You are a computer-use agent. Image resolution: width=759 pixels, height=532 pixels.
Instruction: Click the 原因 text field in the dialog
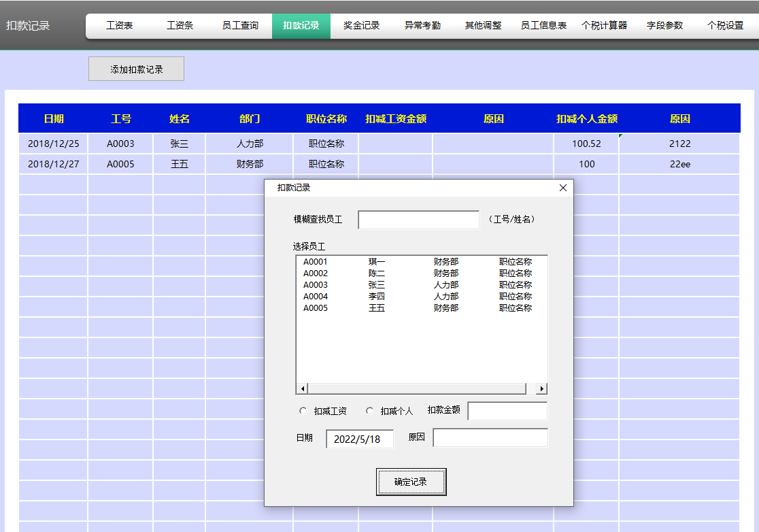(490, 437)
